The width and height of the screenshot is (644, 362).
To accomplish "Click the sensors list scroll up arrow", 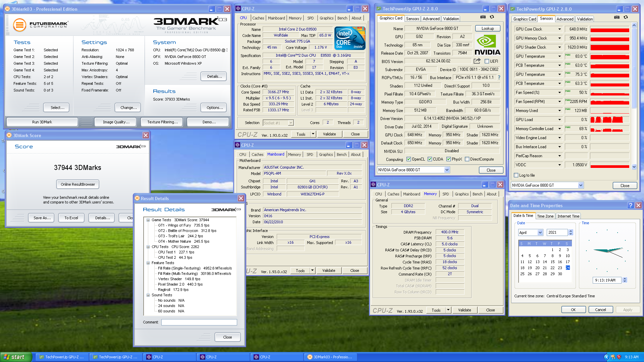I will pyautogui.click(x=634, y=25).
